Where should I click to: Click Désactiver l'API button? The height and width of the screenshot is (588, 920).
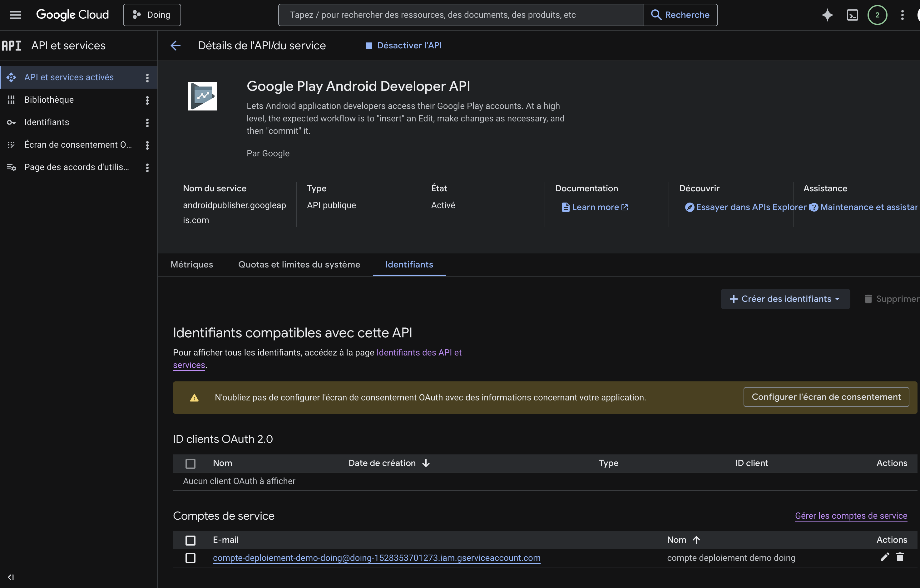403,46
